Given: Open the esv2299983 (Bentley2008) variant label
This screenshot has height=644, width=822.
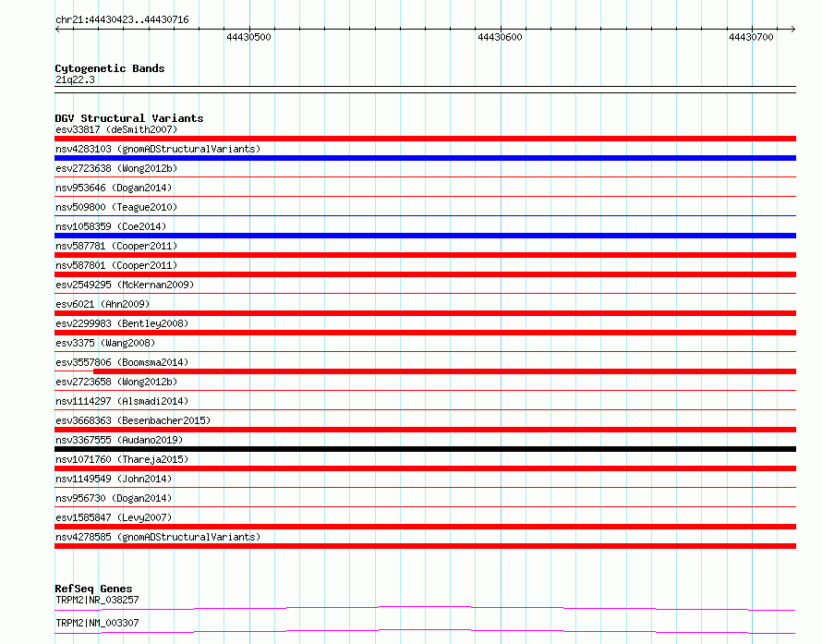Looking at the screenshot, I should (x=122, y=323).
